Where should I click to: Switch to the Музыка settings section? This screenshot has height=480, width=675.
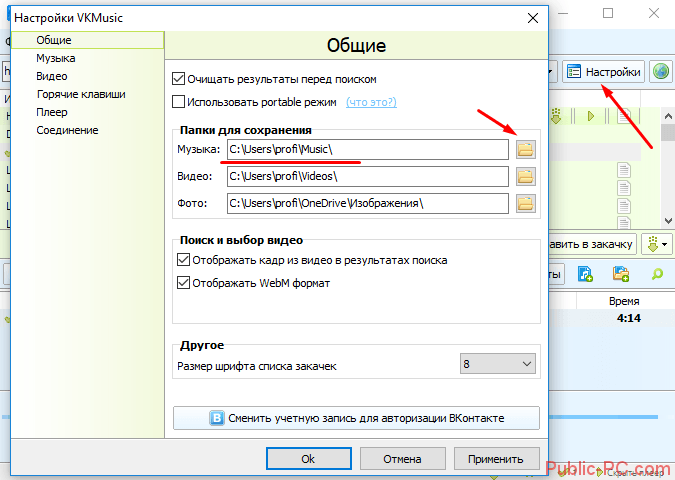click(x=56, y=58)
